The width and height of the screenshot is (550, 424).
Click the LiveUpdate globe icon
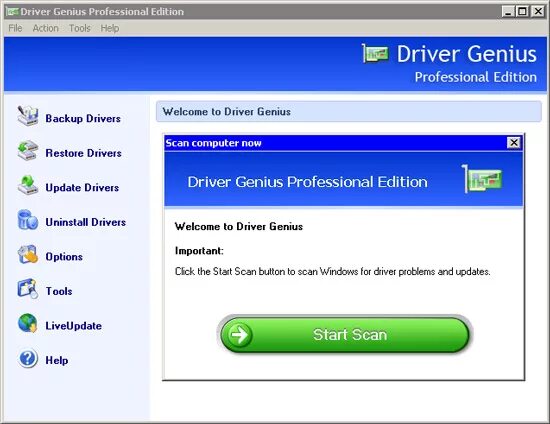pyautogui.click(x=28, y=323)
